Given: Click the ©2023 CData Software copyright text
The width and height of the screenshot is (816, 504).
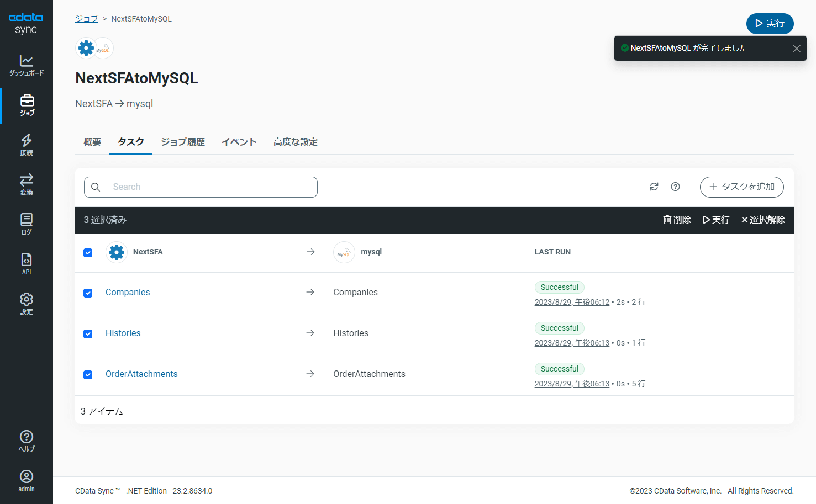Looking at the screenshot, I should pos(712,491).
